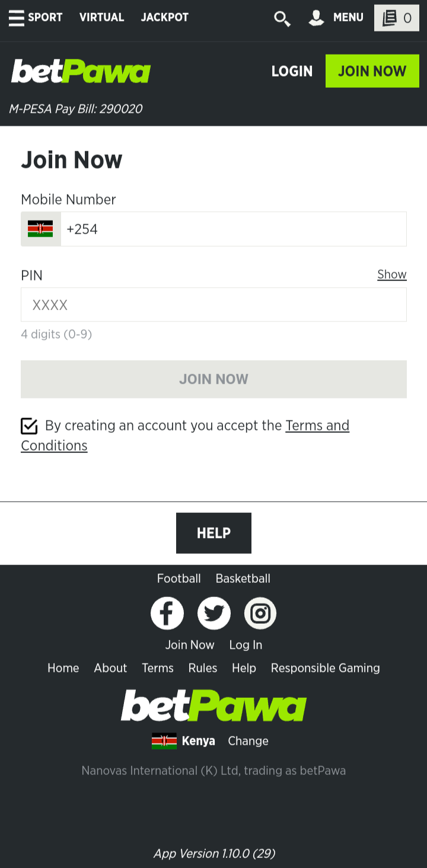Open betPawa Instagram page icon

pyautogui.click(x=260, y=613)
